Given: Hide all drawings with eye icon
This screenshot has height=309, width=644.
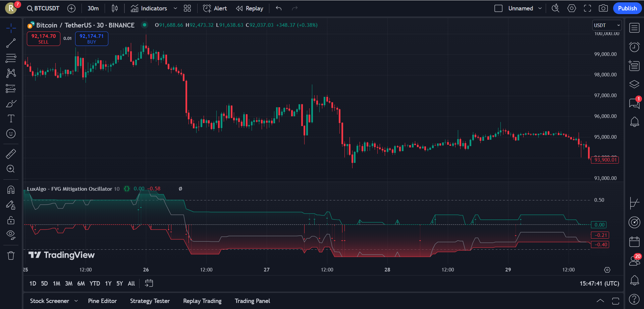Looking at the screenshot, I should click(11, 235).
